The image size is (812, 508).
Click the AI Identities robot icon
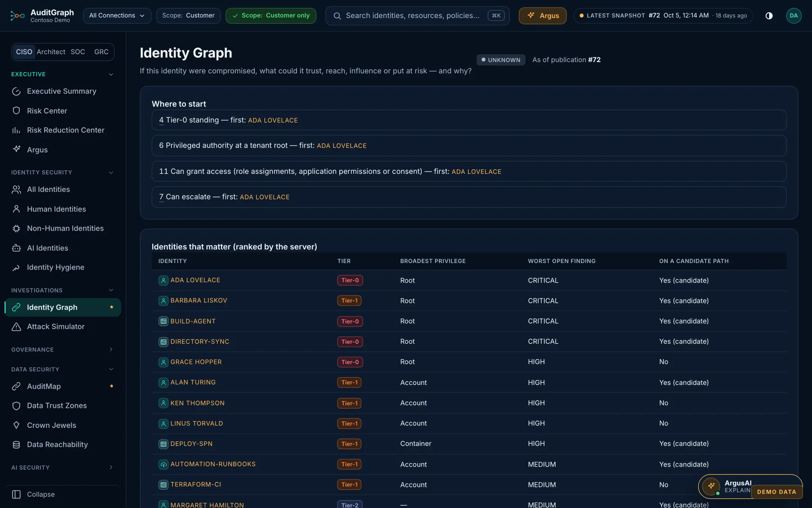pyautogui.click(x=16, y=248)
